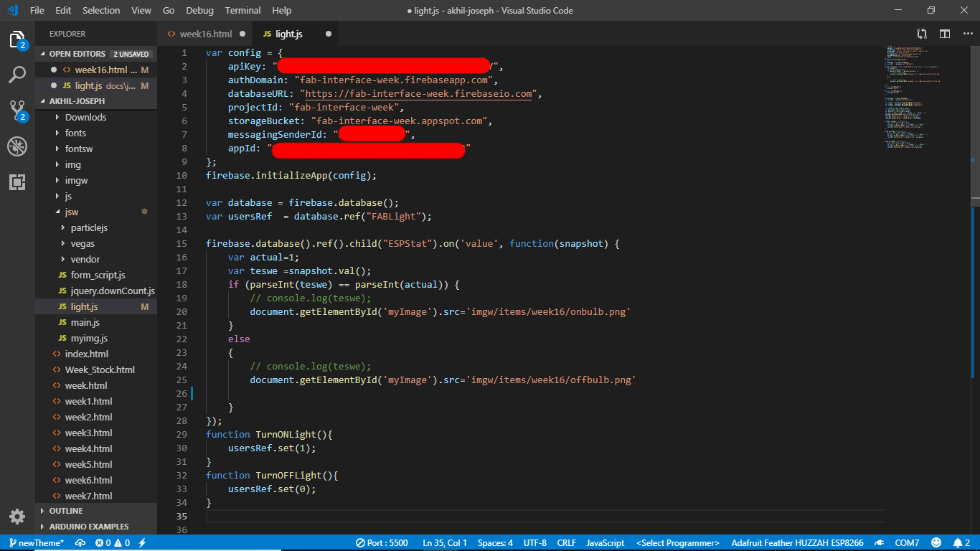980x551 pixels.
Task: Open week3.html from the file tree
Action: point(96,433)
